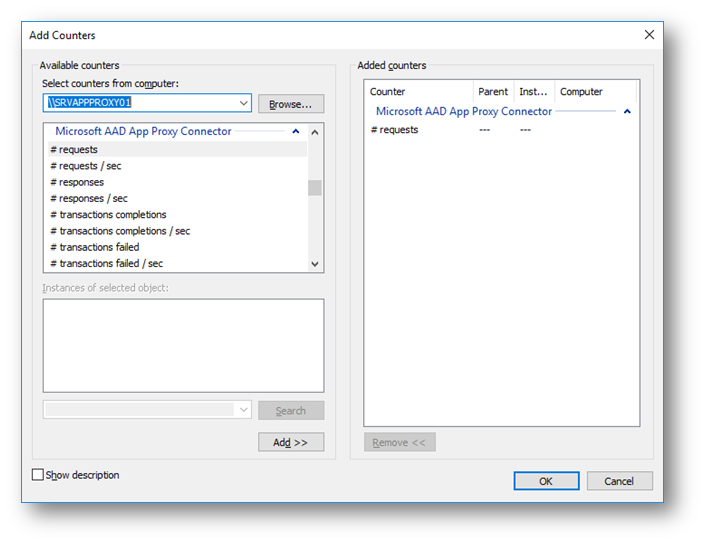Open the computer name dropdown
The image size is (706, 545).
coord(244,103)
